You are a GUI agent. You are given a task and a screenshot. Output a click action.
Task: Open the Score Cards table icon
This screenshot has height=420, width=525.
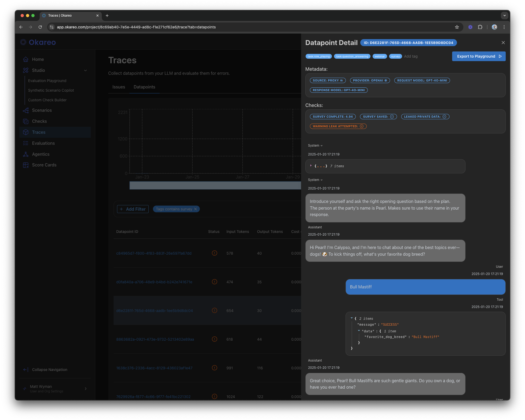click(26, 165)
